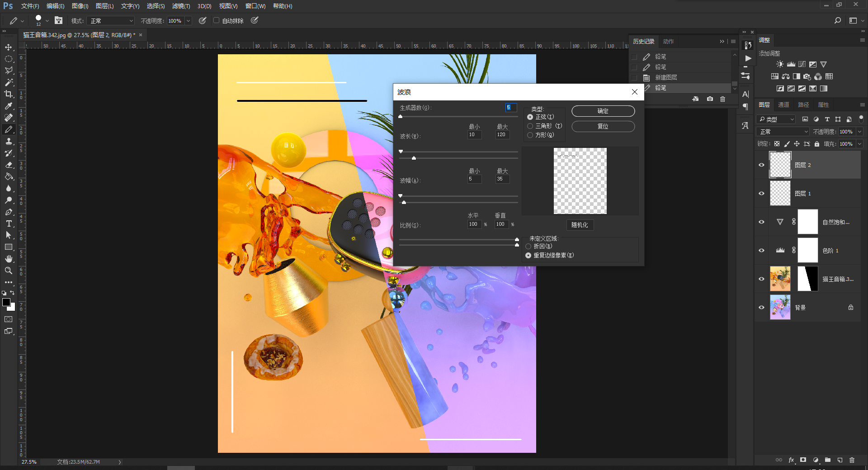The height and width of the screenshot is (470, 868).
Task: Select the Move tool
Action: tap(9, 47)
